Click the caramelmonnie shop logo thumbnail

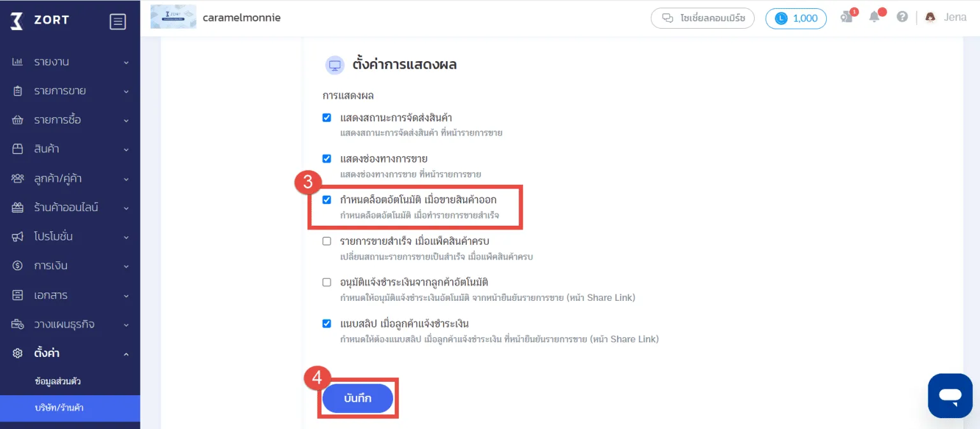[173, 17]
